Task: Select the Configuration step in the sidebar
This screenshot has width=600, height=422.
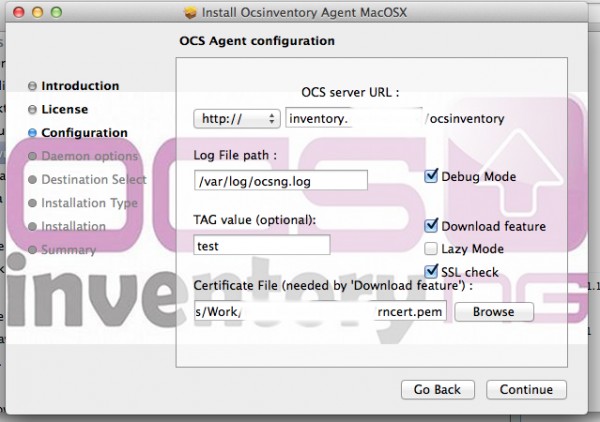Action: click(x=85, y=133)
